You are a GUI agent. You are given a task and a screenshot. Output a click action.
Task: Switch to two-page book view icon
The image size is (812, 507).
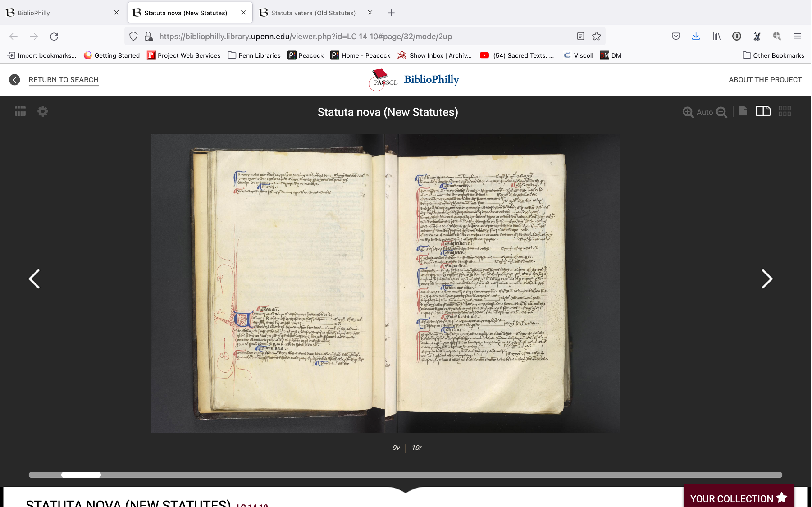click(x=763, y=111)
